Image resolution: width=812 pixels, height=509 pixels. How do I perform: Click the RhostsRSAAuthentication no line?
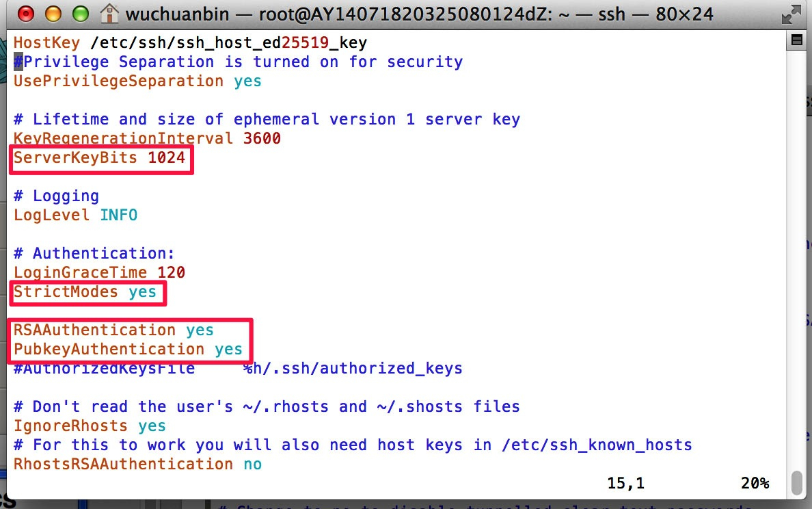pyautogui.click(x=137, y=465)
